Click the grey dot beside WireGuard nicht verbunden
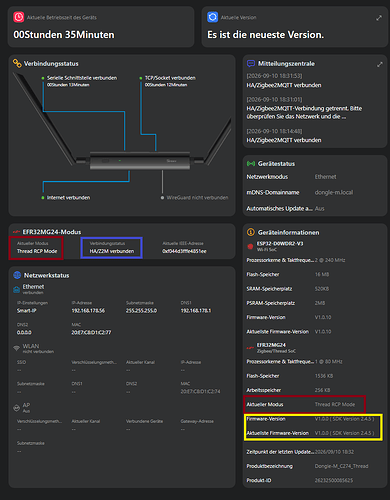 162,198
